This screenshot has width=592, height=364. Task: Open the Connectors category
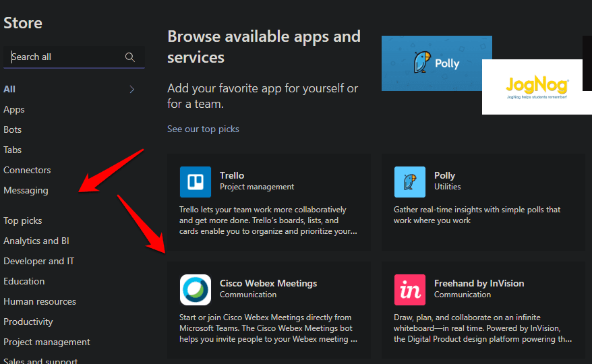tap(27, 170)
